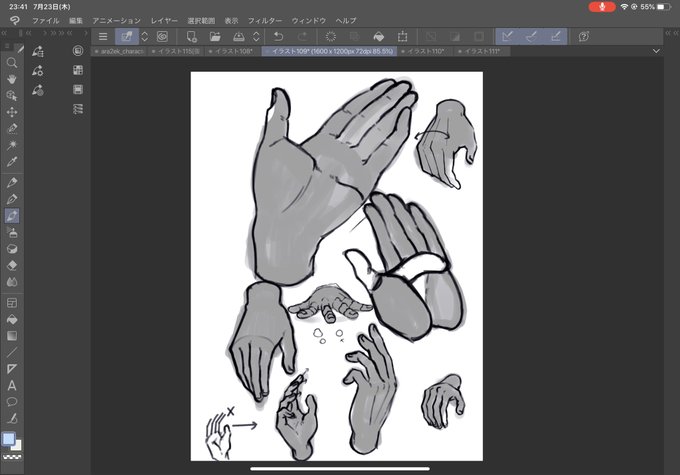Screen dimensions: 680x475
Task: Select the Balloon tool
Action: point(12,402)
